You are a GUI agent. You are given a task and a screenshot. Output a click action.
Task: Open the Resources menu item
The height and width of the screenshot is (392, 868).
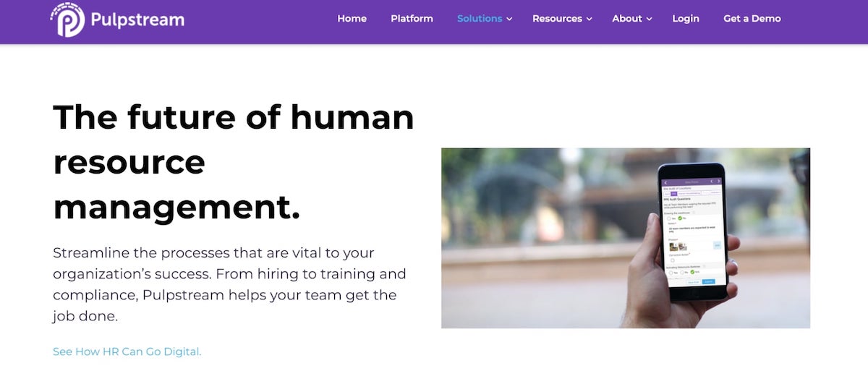click(x=557, y=19)
